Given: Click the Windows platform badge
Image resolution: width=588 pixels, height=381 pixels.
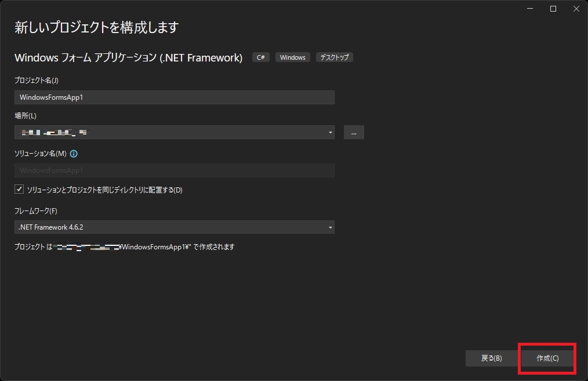Looking at the screenshot, I should coord(292,57).
